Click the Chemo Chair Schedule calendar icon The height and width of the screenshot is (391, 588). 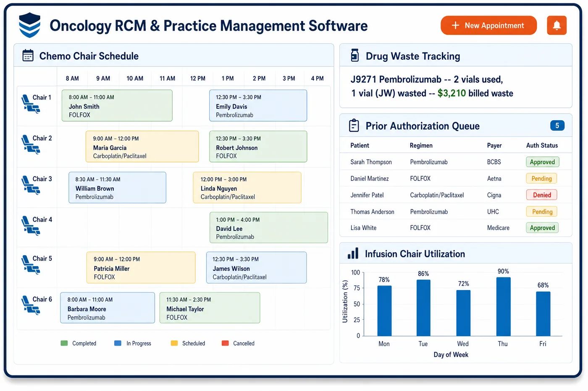click(x=28, y=55)
